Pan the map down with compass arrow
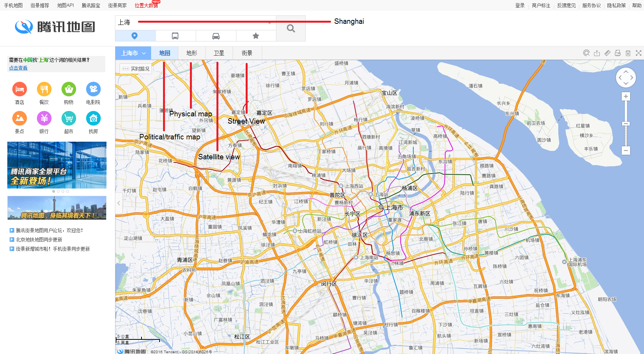This screenshot has width=644, height=354. (x=626, y=83)
